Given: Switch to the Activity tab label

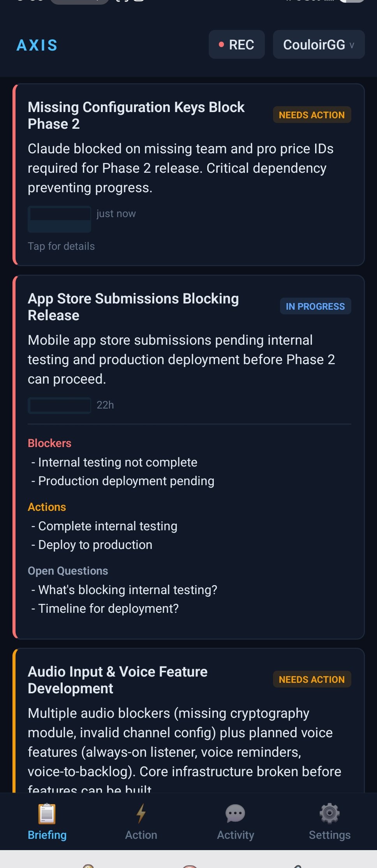Looking at the screenshot, I should pos(235,835).
